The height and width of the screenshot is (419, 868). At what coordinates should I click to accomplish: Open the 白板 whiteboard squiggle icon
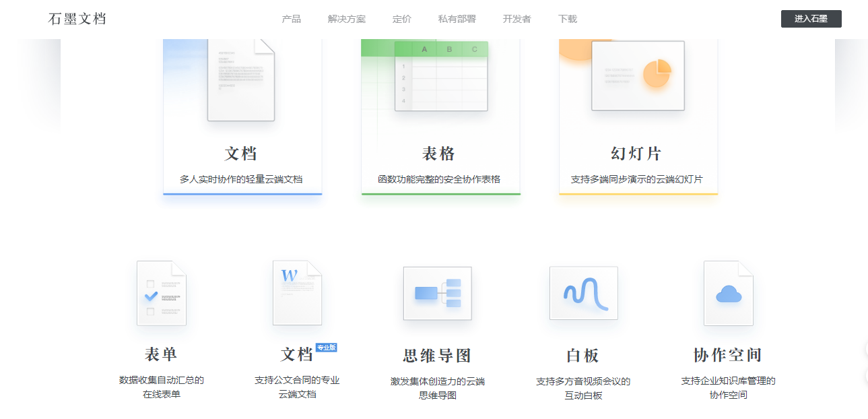[x=584, y=293]
